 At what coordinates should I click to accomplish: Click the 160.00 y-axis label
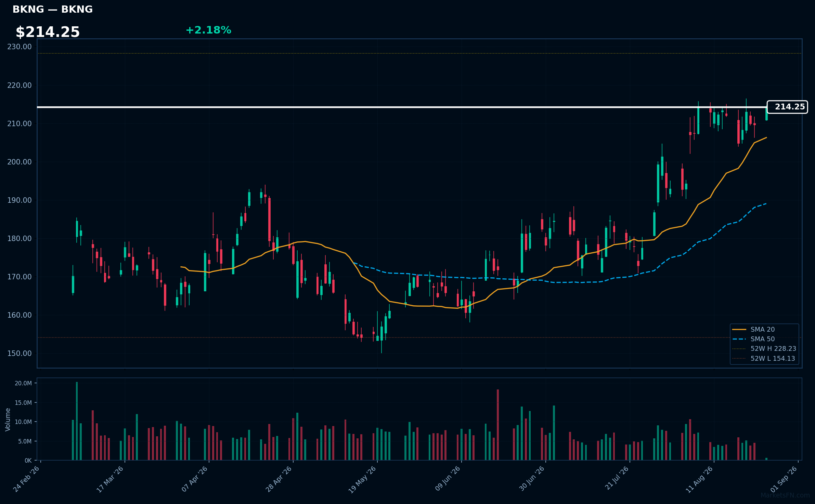point(20,315)
